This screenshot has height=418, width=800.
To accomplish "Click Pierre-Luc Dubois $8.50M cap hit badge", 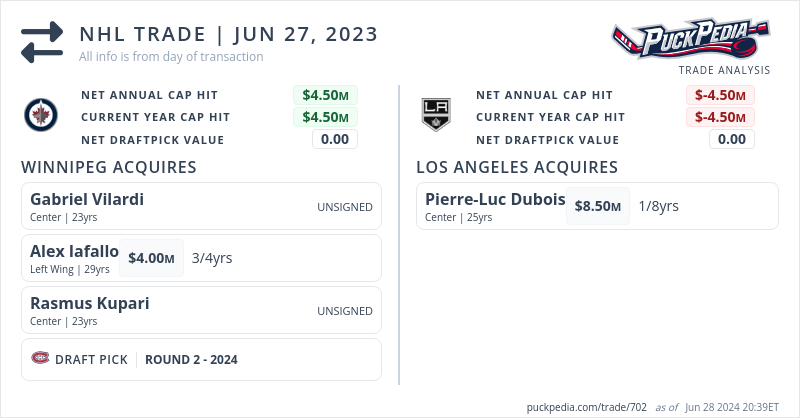I will 598,206.
